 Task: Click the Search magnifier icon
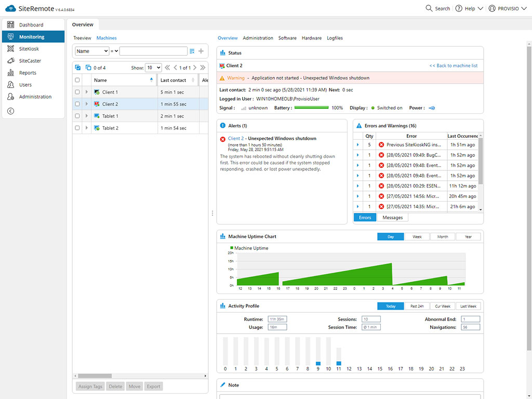pyautogui.click(x=429, y=8)
